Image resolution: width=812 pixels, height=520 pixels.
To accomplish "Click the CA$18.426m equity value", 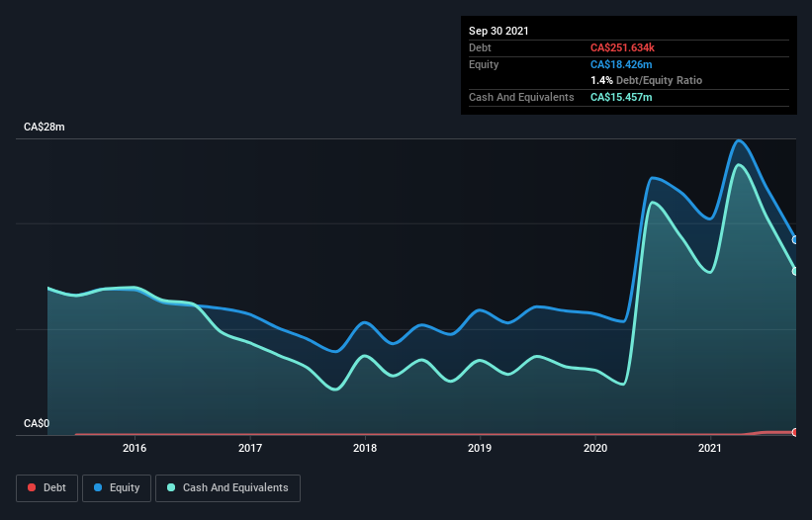I will point(621,64).
